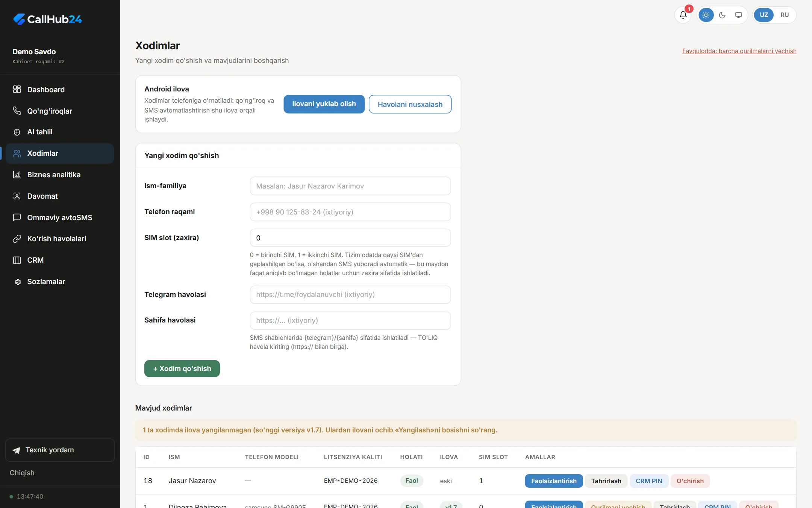This screenshot has height=508, width=812.
Task: Click the Ommaviy avtoSMS message icon
Action: click(17, 217)
